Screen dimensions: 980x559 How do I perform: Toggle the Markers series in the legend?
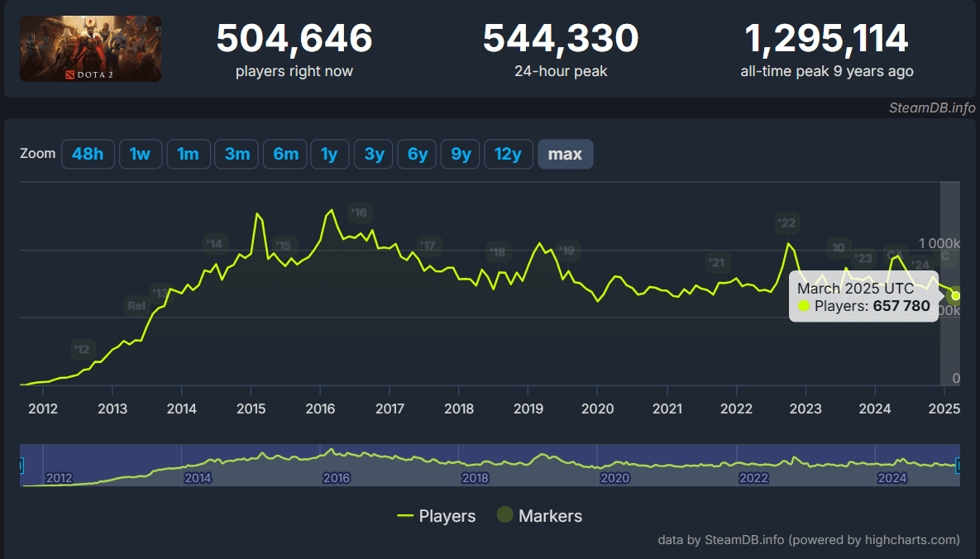538,515
